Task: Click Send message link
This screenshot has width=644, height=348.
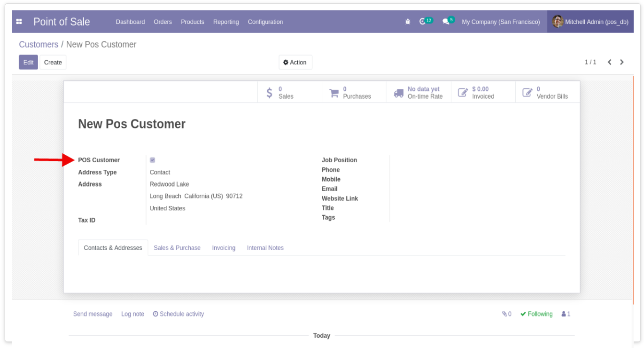Action: pos(93,314)
